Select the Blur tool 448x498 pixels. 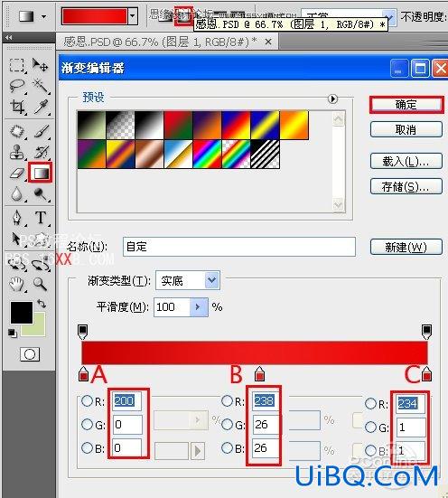tap(17, 193)
